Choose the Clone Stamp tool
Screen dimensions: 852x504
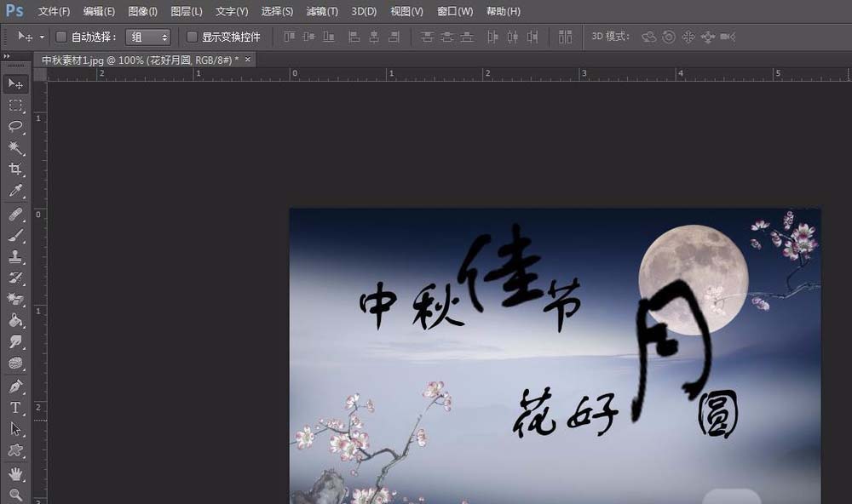(15, 255)
